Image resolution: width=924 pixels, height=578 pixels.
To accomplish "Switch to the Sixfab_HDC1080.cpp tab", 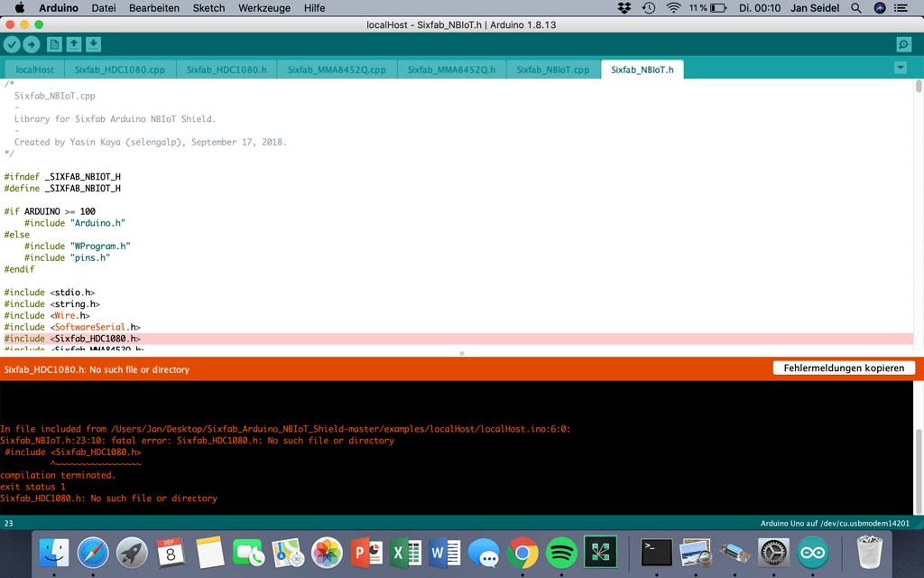I will [x=119, y=70].
